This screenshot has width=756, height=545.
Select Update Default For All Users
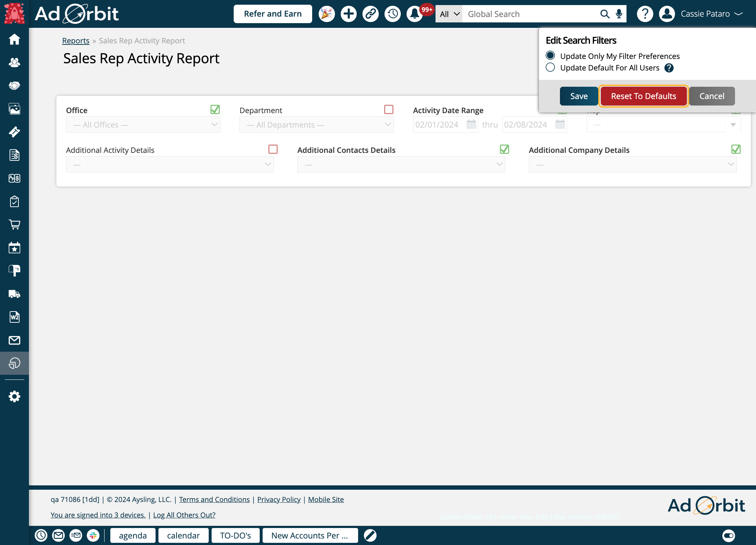(x=550, y=68)
